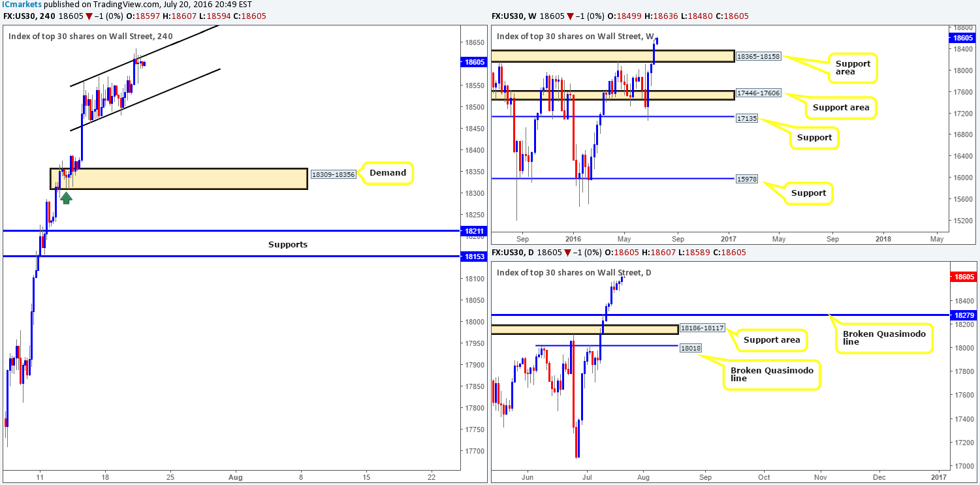Click the blue 18605 price tag on weekly chart

[x=962, y=39]
